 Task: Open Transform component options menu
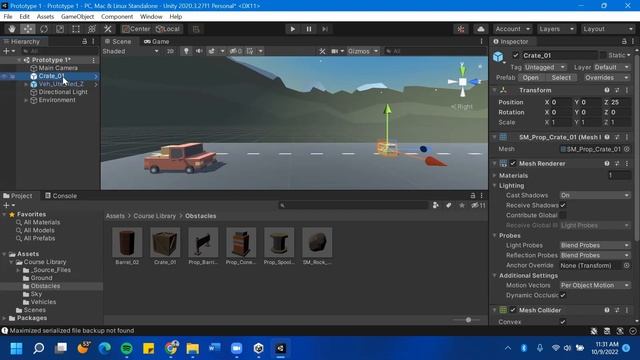pos(627,90)
